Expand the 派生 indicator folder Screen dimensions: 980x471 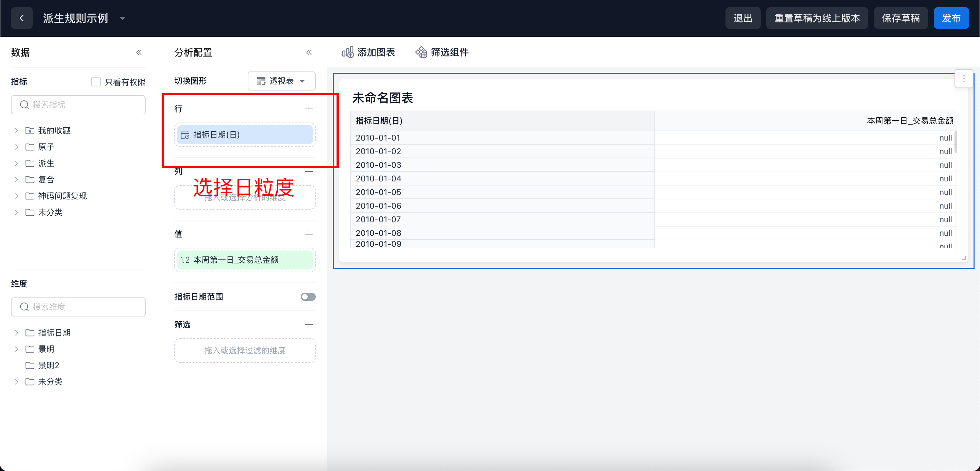[x=16, y=163]
